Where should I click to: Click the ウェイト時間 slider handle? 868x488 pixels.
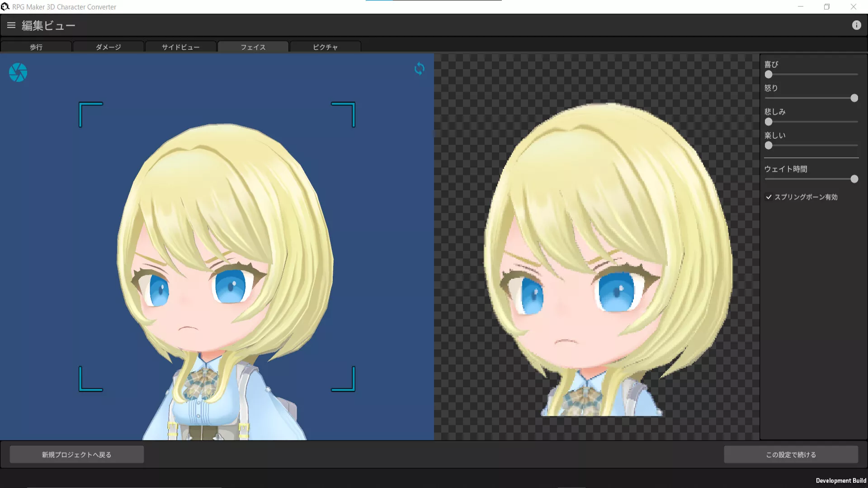pyautogui.click(x=854, y=179)
